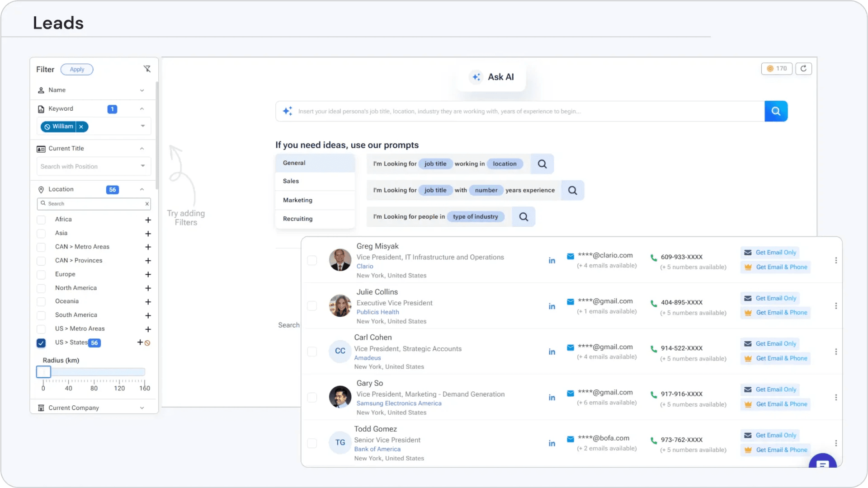Click the plus icon next to Africa

pos(148,220)
